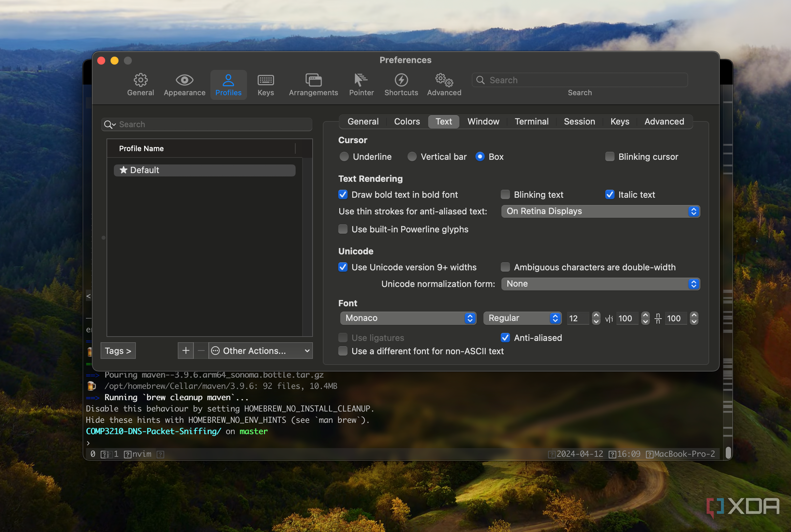Click the remove profile minus icon
The height and width of the screenshot is (532, 791).
(201, 351)
